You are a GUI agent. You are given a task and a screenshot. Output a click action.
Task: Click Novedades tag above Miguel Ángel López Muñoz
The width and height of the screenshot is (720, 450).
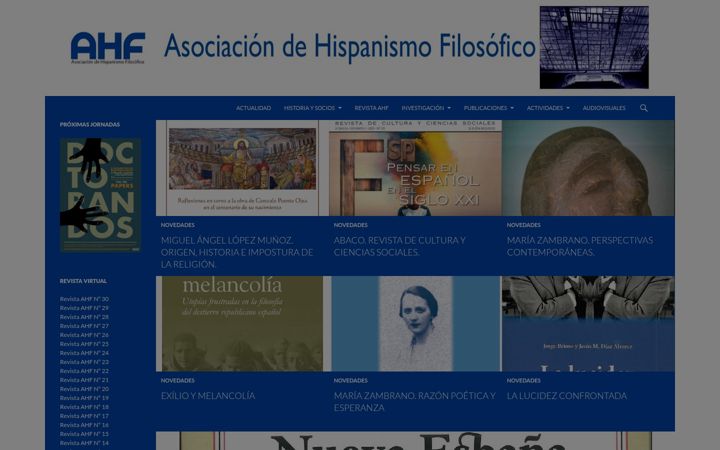(178, 225)
